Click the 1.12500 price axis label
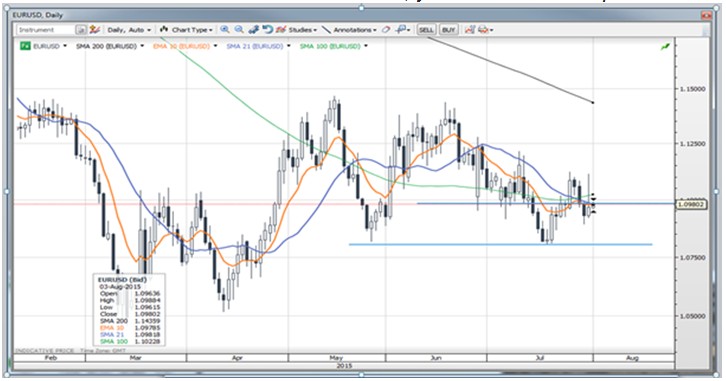The height and width of the screenshot is (381, 726). 693,144
